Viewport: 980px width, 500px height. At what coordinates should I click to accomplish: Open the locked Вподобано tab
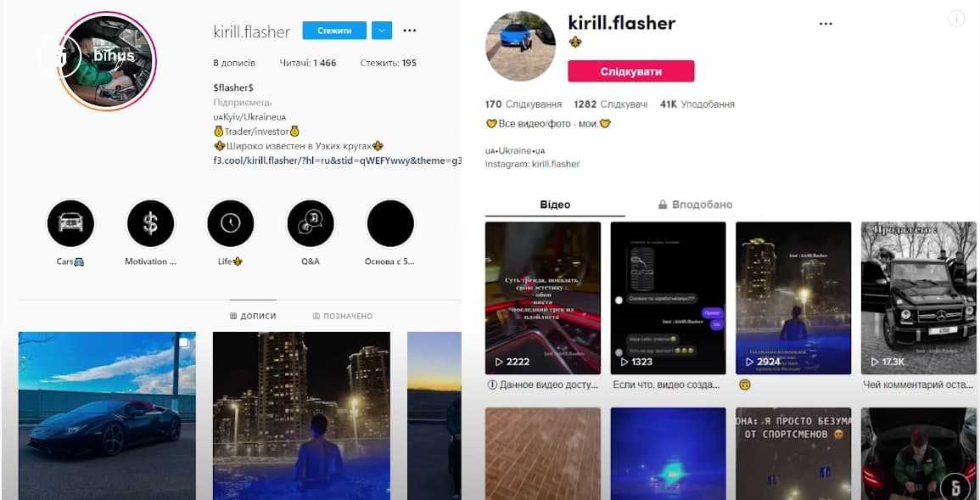[x=695, y=205]
